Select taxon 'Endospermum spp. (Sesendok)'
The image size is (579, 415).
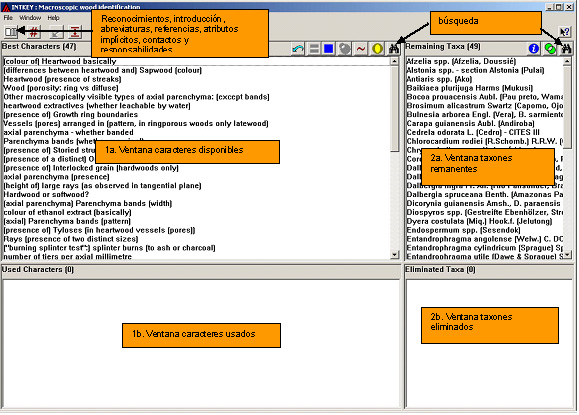click(x=463, y=230)
